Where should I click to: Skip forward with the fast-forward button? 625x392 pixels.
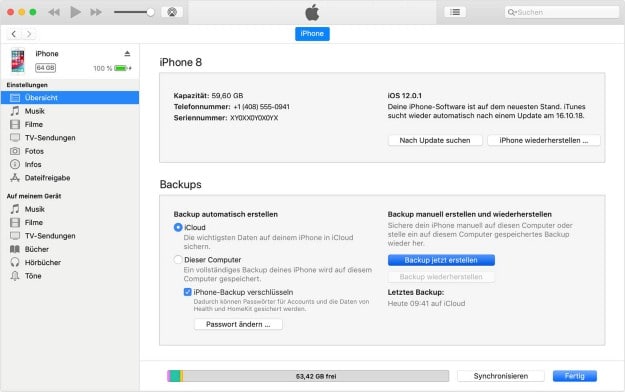tap(96, 12)
